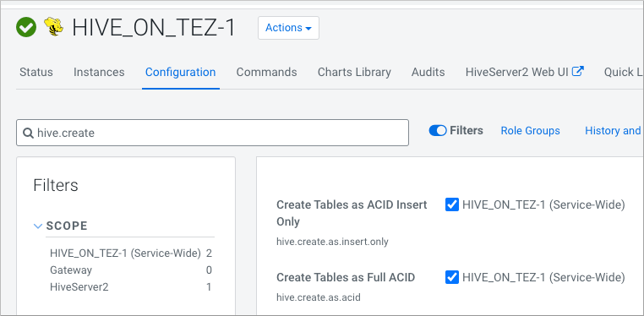The width and height of the screenshot is (644, 316).
Task: Switch to the Status tab
Action: pos(36,72)
